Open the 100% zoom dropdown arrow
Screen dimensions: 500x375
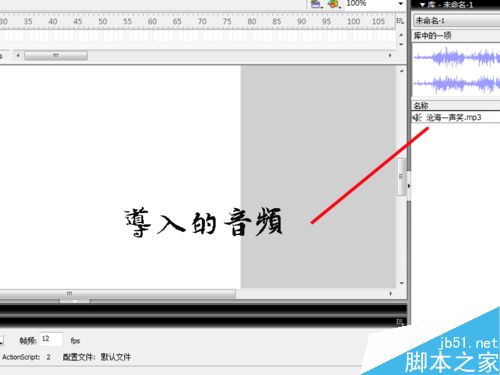(400, 4)
